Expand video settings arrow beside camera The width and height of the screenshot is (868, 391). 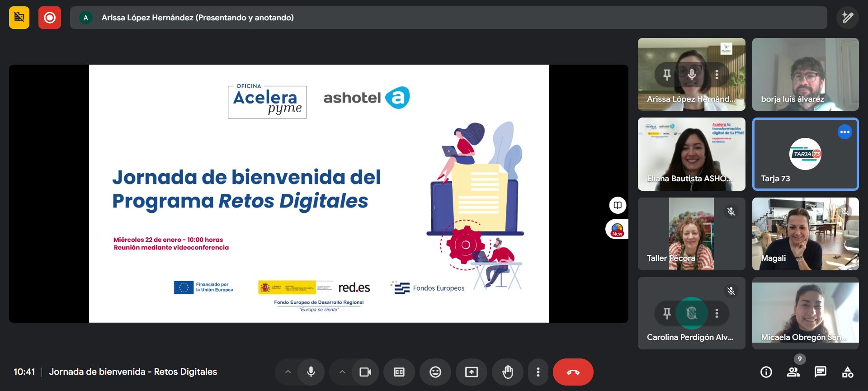click(342, 372)
